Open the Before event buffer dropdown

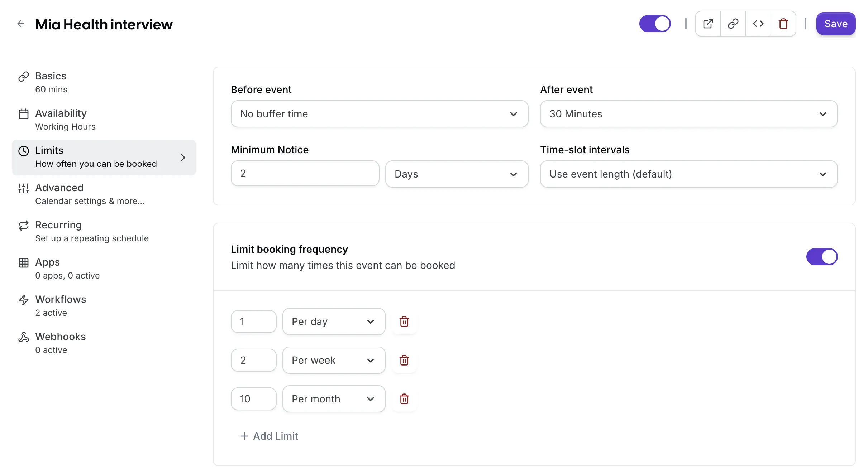tap(379, 114)
